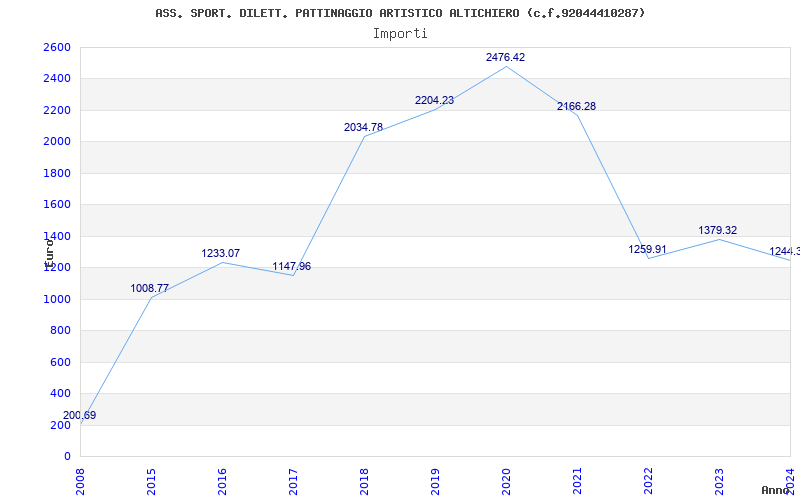Click x-axis year label 2016
The width and height of the screenshot is (800, 500).
[222, 481]
